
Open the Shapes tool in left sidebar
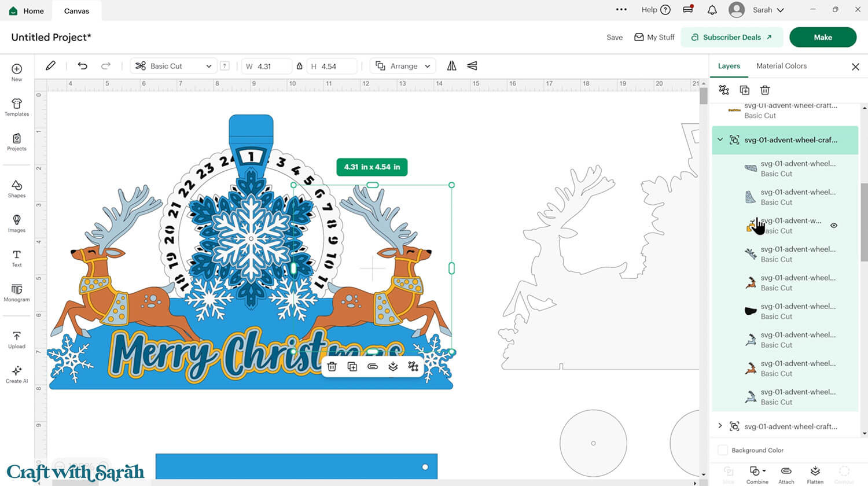pos(17,188)
